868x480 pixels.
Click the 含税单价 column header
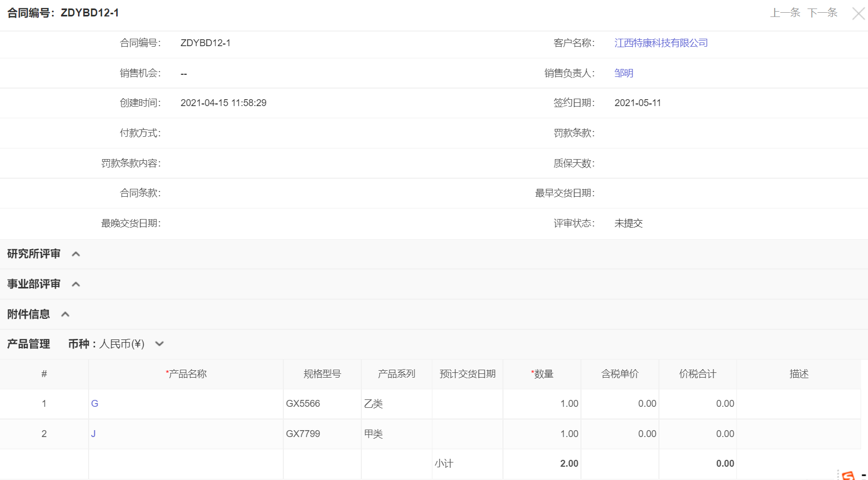[619, 374]
